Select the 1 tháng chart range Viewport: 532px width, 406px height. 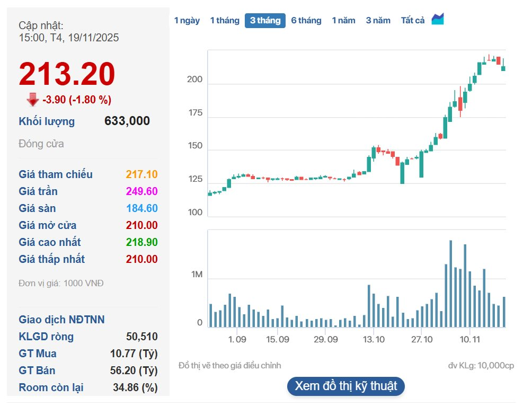click(x=225, y=21)
